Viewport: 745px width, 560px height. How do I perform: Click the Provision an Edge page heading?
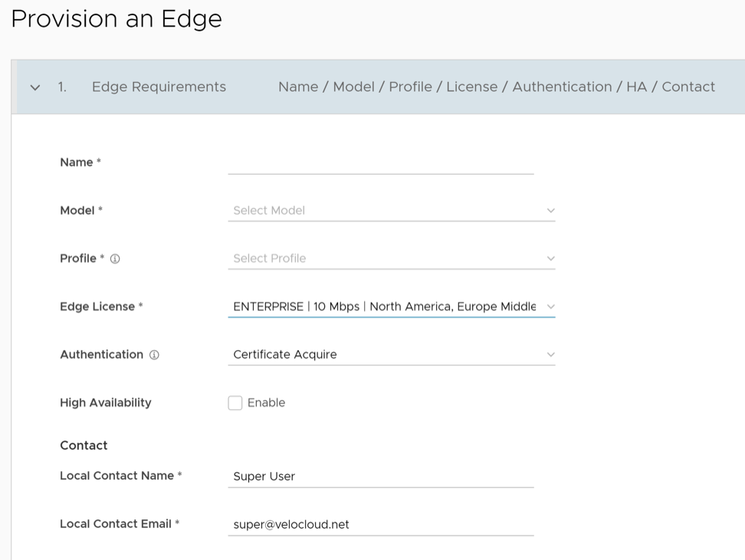pos(117,19)
